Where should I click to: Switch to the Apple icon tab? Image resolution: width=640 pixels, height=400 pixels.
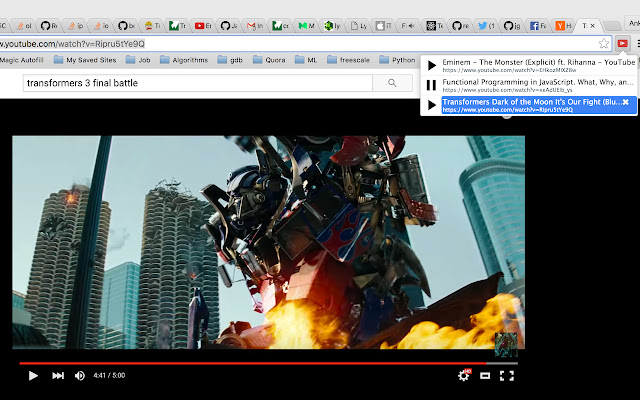383,26
